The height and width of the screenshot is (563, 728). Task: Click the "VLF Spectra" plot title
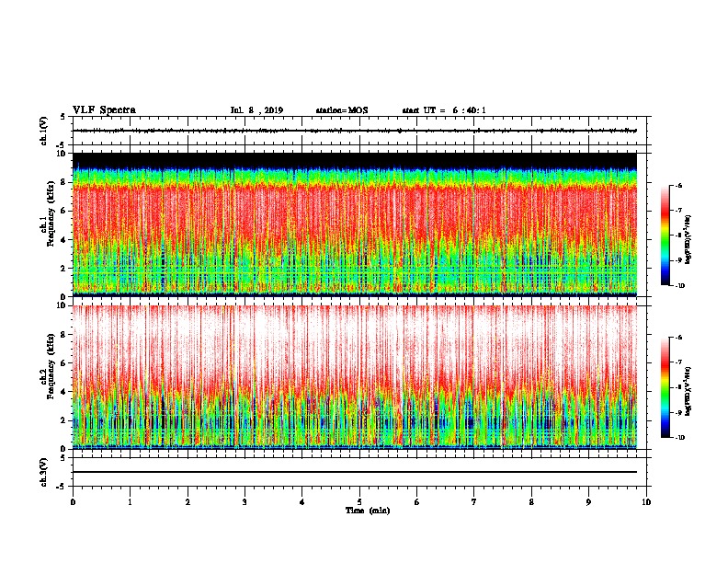pyautogui.click(x=104, y=110)
